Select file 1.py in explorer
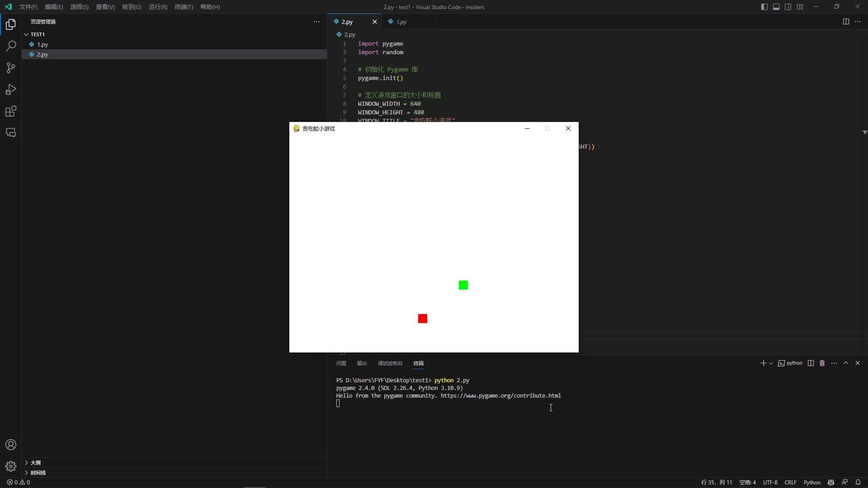Screen dimensions: 868x488 (43, 44)
